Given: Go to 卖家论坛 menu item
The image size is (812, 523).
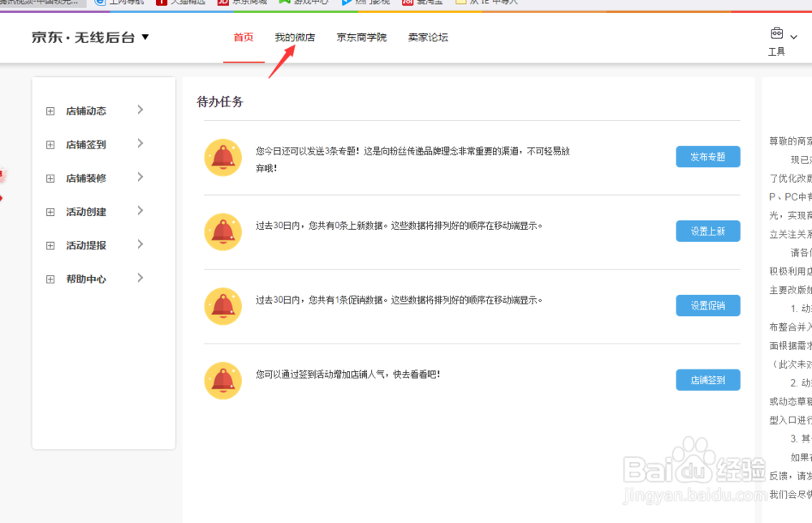Looking at the screenshot, I should point(428,37).
